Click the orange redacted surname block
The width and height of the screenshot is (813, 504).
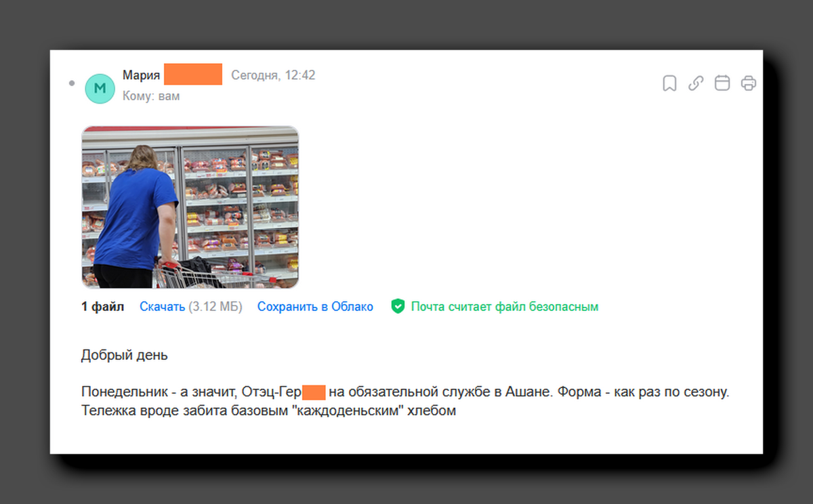(x=193, y=73)
